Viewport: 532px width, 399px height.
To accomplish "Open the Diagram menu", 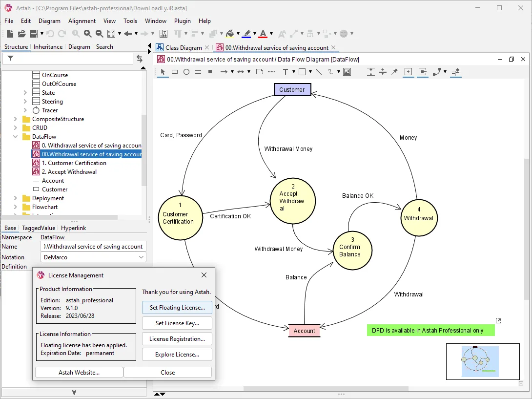I will [49, 21].
